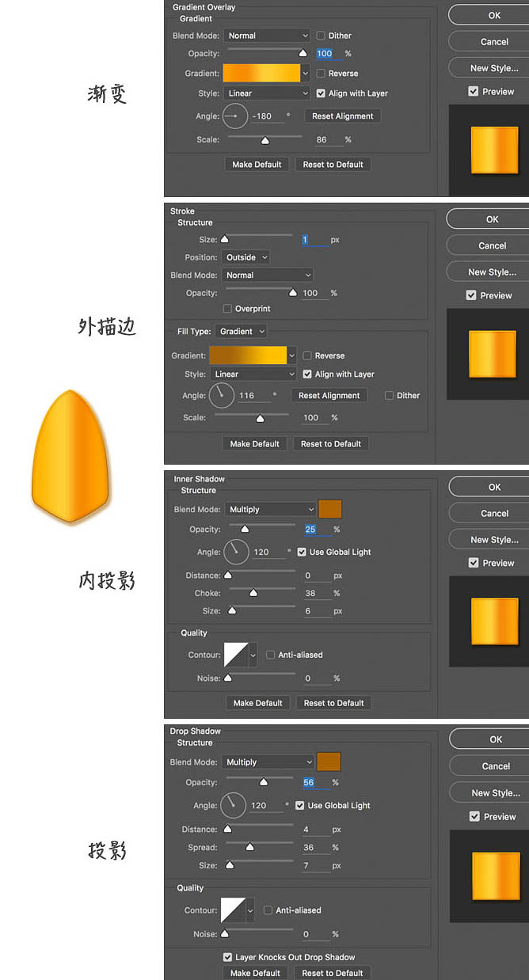Viewport: 529px width, 980px height.
Task: Click Opacity slider handle in Drop Shadow
Action: (264, 782)
